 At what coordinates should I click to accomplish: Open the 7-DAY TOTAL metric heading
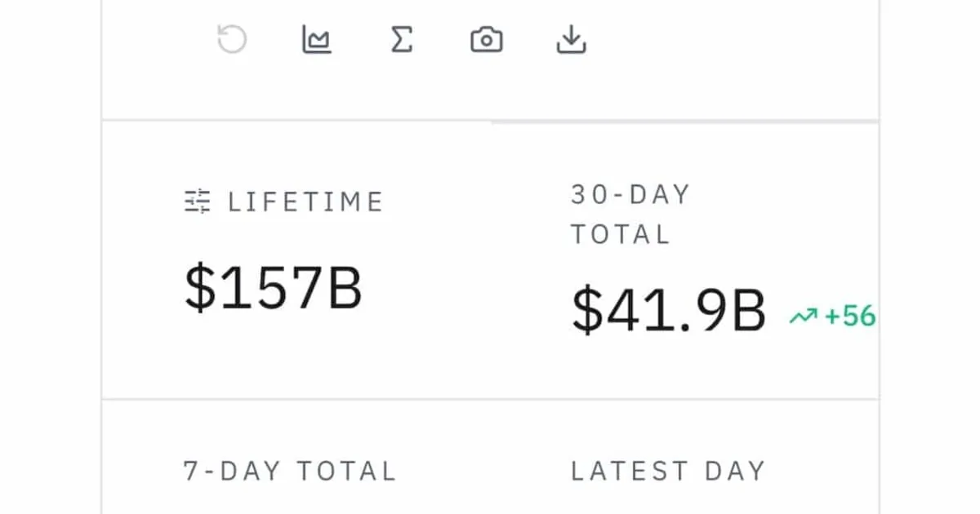tap(290, 471)
